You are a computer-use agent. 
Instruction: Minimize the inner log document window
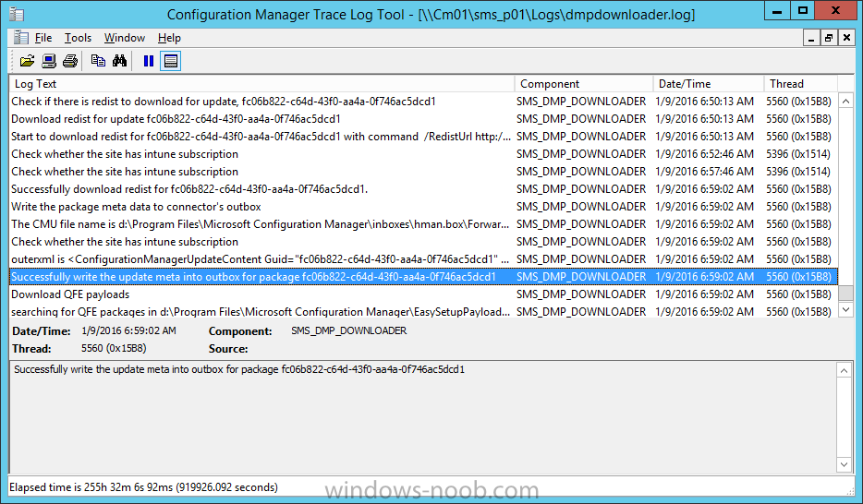[x=810, y=38]
